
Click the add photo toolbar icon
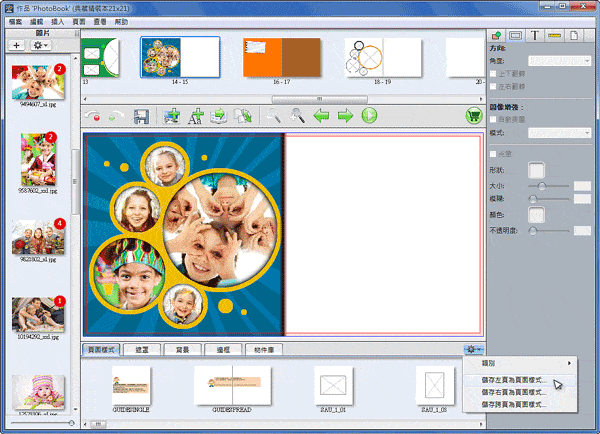click(172, 117)
